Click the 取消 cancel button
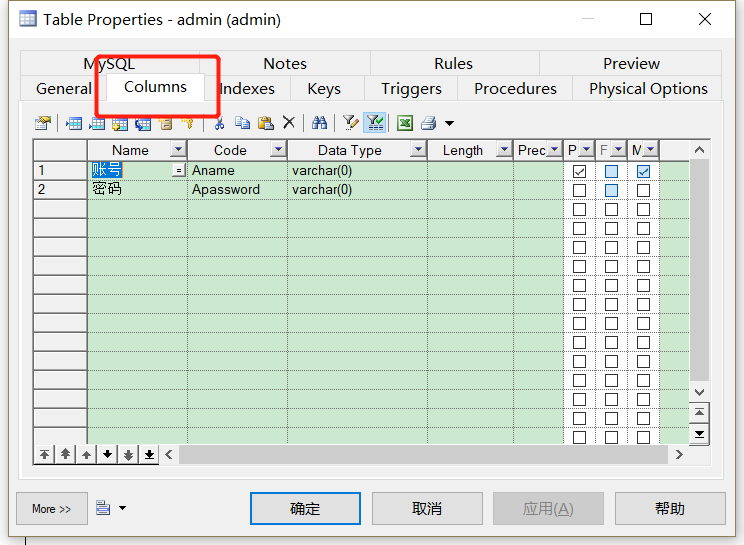The image size is (744, 545). pos(427,508)
